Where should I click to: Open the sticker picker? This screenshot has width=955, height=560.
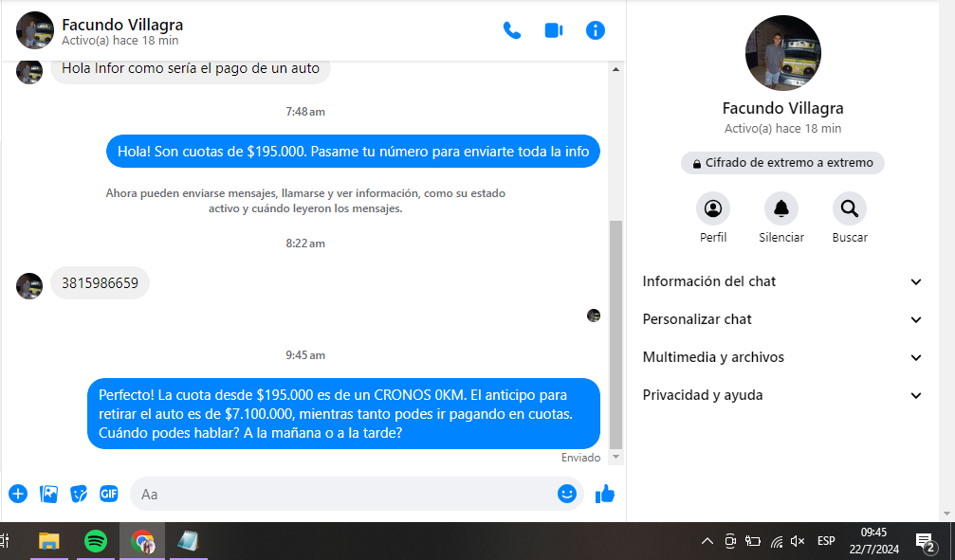[79, 494]
